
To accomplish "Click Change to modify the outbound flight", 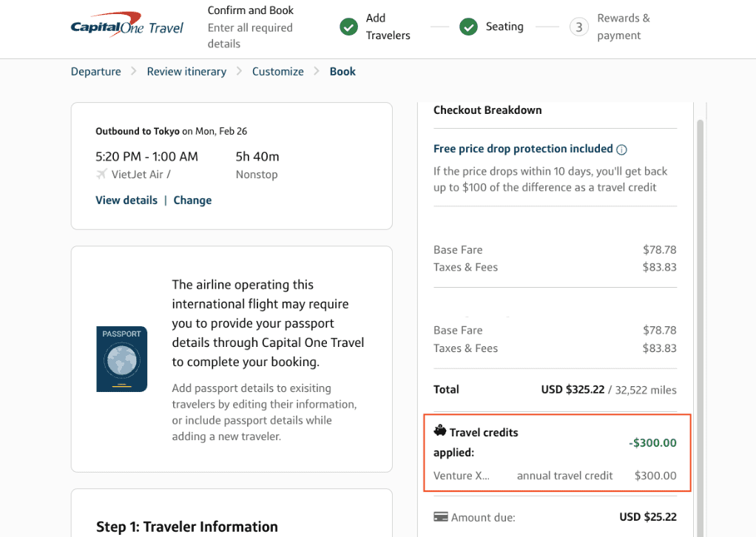I will tap(192, 200).
